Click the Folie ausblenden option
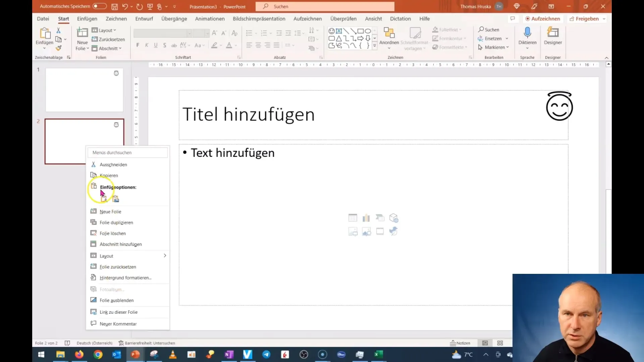 116,300
